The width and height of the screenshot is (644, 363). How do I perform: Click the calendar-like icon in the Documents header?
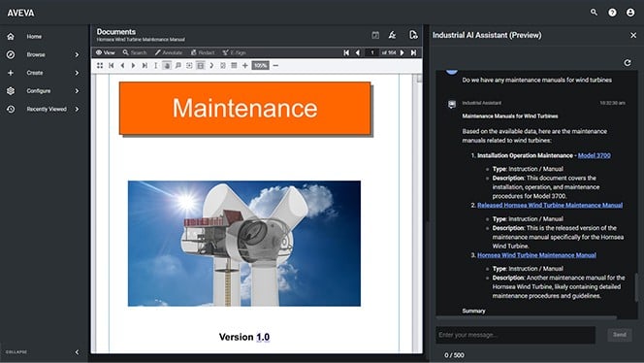point(375,35)
